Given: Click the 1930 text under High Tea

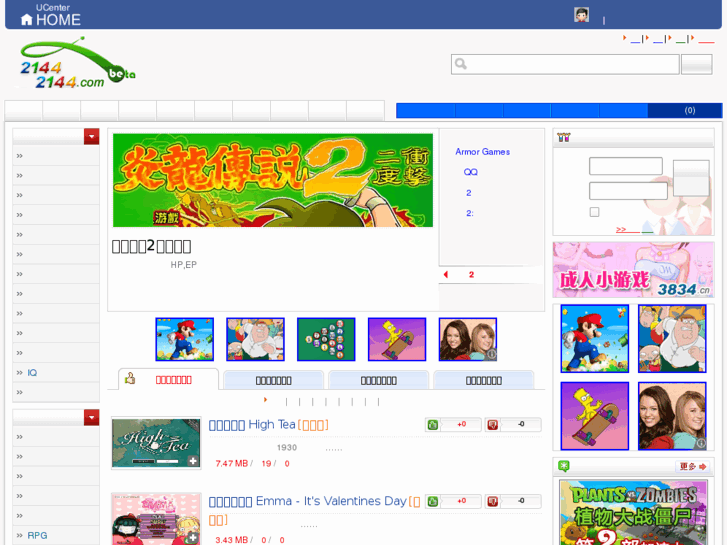Looking at the screenshot, I should pyautogui.click(x=287, y=448).
